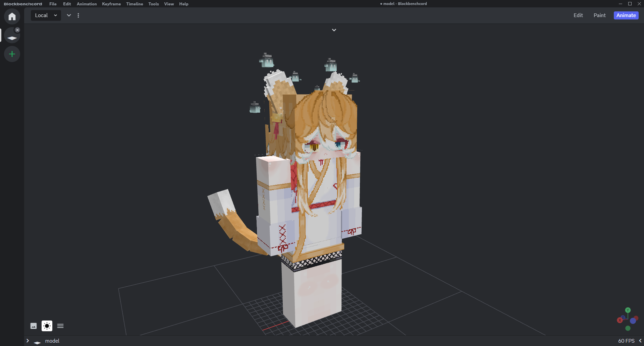The height and width of the screenshot is (346, 644).
Task: Click the 60 FPS counter
Action: click(x=626, y=341)
